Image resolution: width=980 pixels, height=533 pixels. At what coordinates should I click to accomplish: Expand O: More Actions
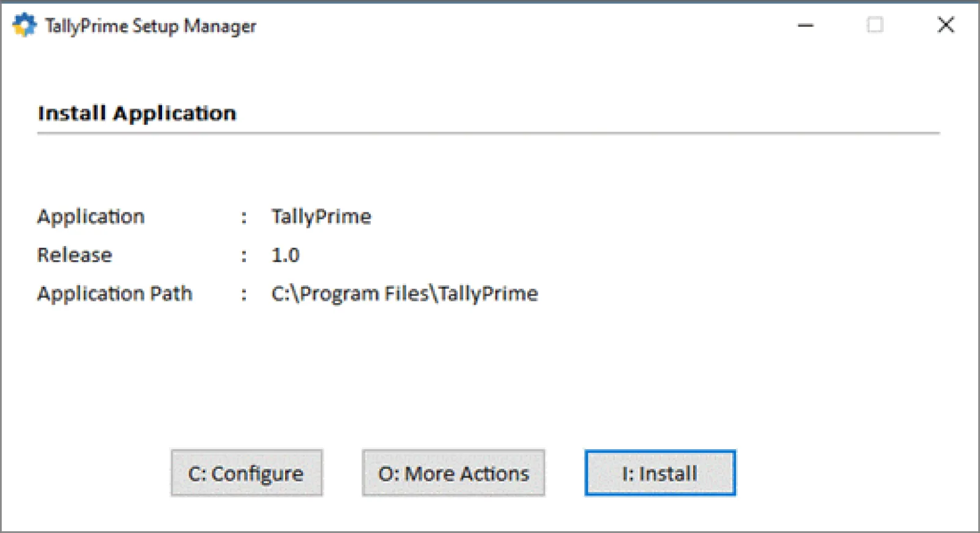click(453, 473)
